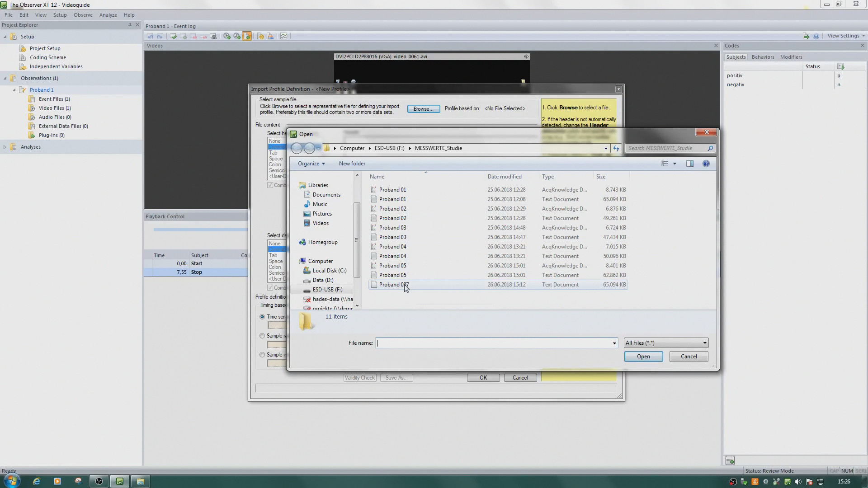
Task: Click the pin icon of the Project Explorer
Action: coord(130,25)
